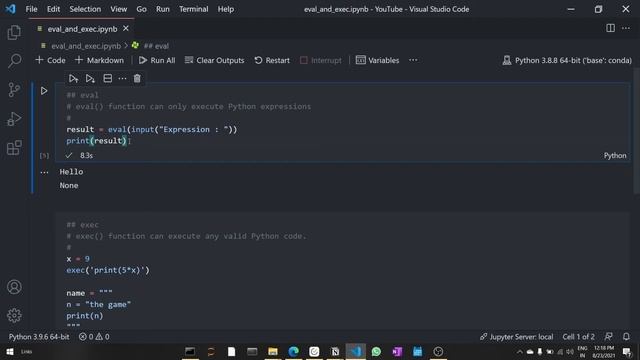Screen dimensions: 640x360
Task: Open Windows Start menu
Action: click(x=10, y=351)
